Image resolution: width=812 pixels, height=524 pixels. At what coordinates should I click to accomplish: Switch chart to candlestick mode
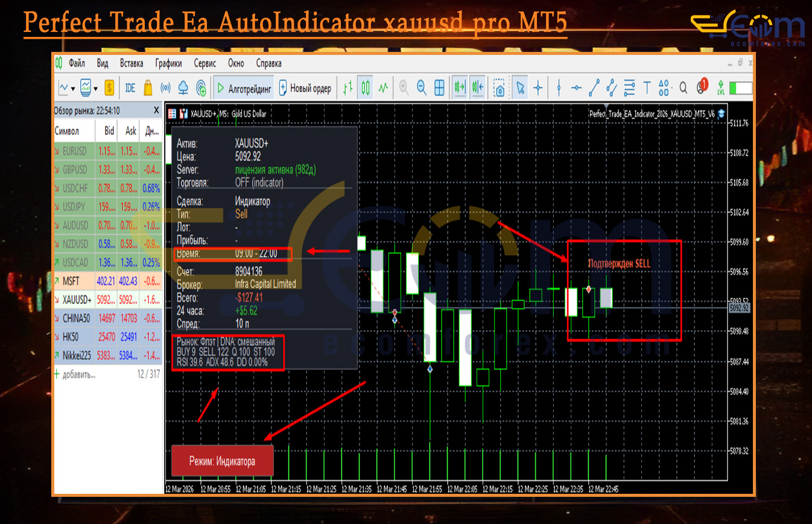point(365,88)
